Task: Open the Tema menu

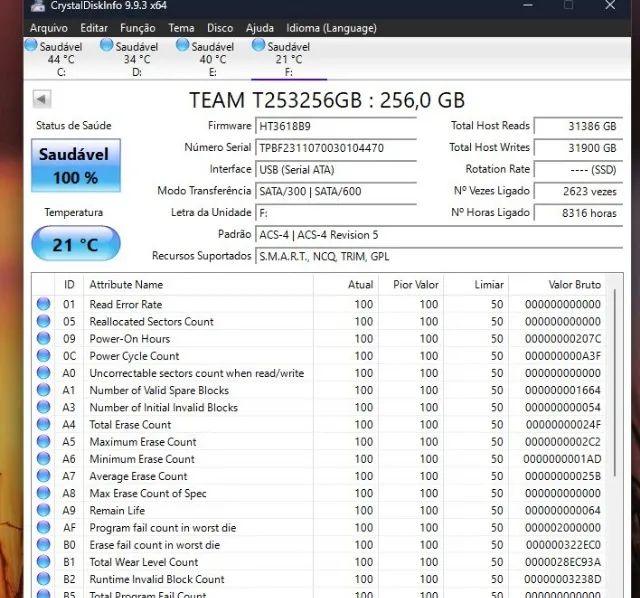Action: click(181, 28)
